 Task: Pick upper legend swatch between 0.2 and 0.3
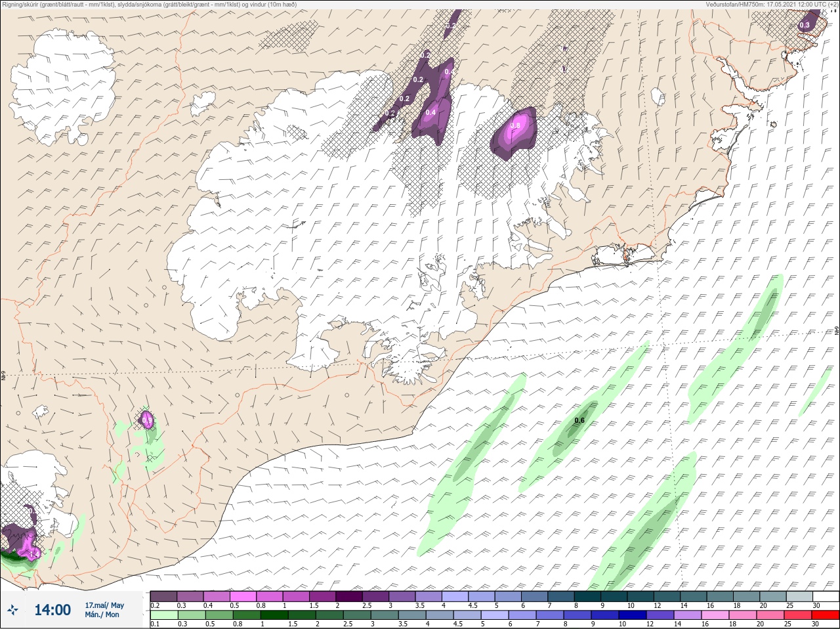[163, 596]
